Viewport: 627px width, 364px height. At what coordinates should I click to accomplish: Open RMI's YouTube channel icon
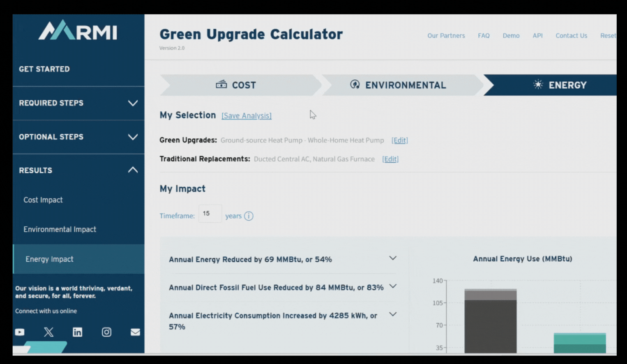point(19,332)
